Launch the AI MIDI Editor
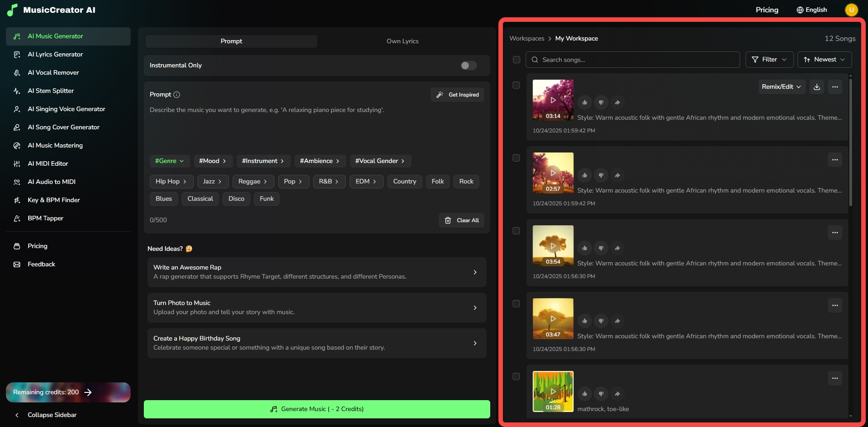 47,163
